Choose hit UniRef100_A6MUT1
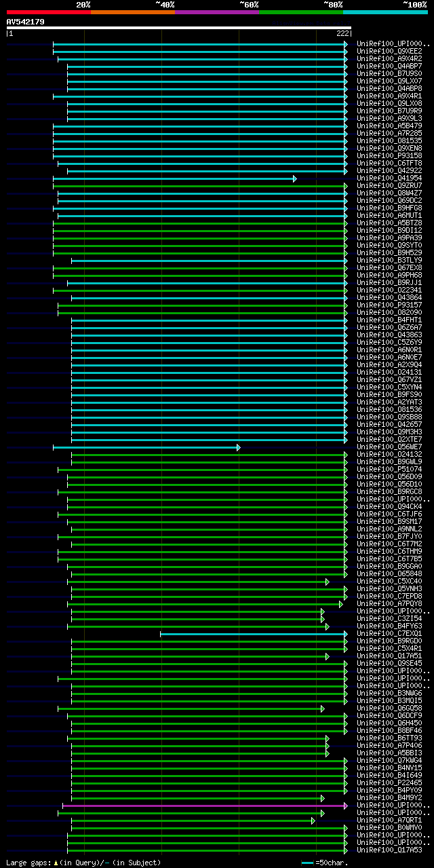This screenshot has height=868, width=434. (x=389, y=216)
